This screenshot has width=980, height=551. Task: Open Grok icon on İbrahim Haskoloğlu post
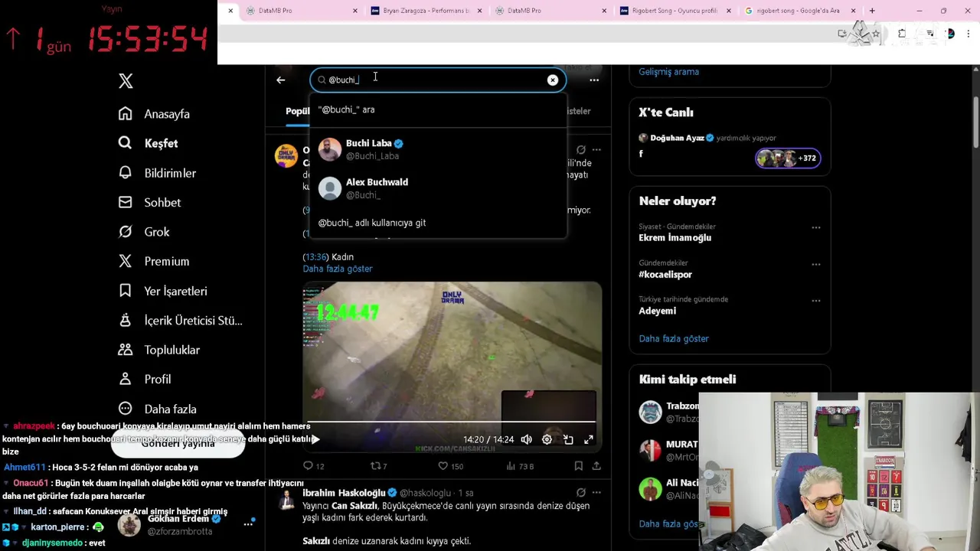pos(581,493)
